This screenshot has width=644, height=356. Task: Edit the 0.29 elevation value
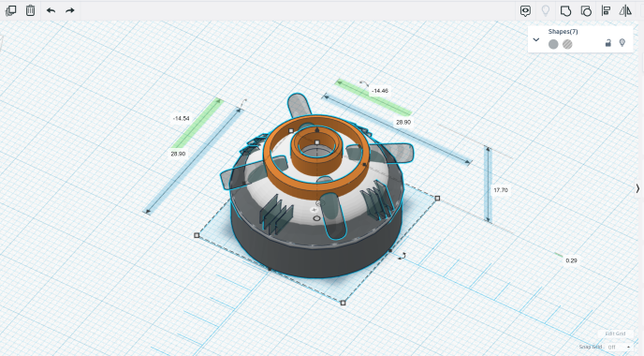pos(571,260)
